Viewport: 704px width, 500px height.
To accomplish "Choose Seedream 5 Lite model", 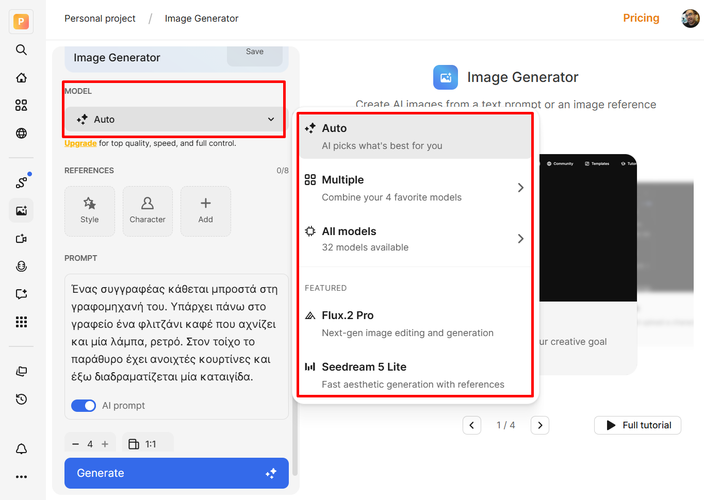I will (415, 375).
